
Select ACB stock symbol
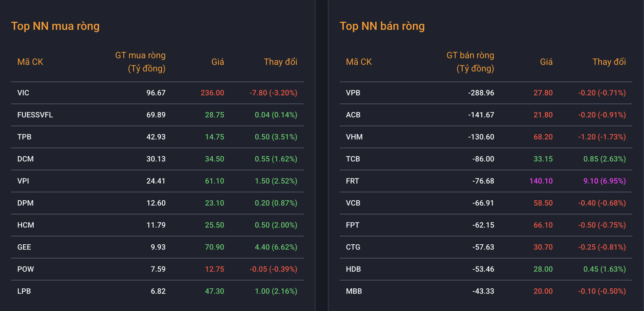(x=353, y=115)
